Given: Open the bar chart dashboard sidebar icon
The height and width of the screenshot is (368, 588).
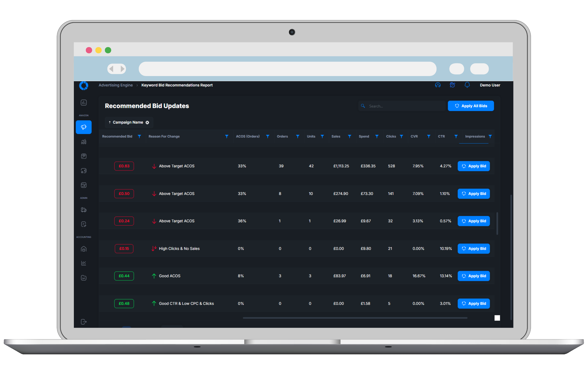Looking at the screenshot, I should click(84, 103).
